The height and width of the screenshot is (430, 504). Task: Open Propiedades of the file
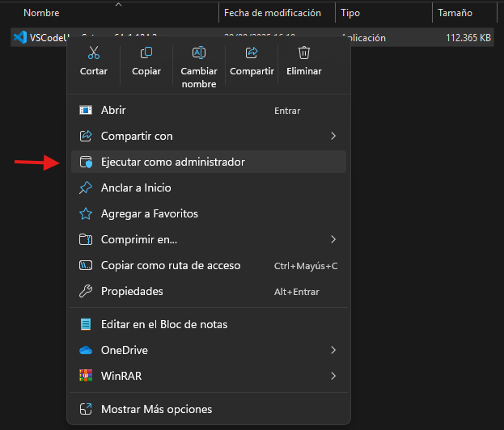pyautogui.click(x=132, y=291)
